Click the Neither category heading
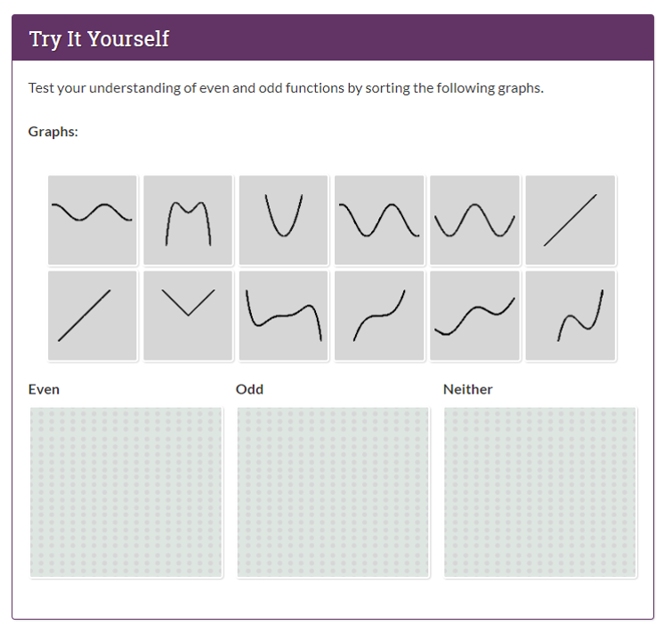The height and width of the screenshot is (633, 672). (x=467, y=390)
